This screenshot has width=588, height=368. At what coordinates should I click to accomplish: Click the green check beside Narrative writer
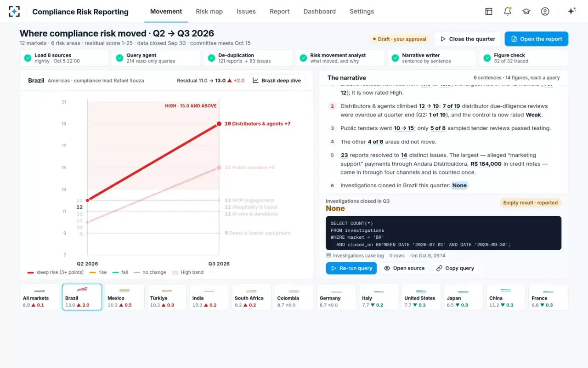click(395, 58)
